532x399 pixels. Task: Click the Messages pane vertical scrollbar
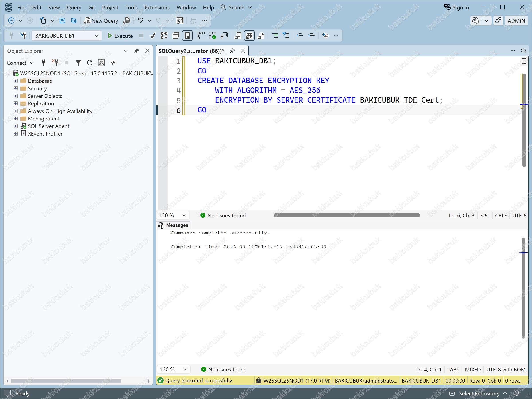pos(523,288)
